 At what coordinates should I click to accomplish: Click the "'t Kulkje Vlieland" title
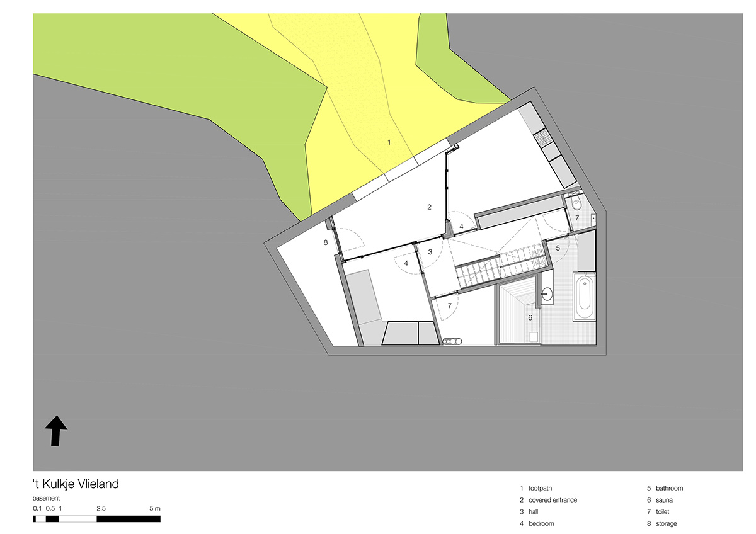pyautogui.click(x=76, y=484)
